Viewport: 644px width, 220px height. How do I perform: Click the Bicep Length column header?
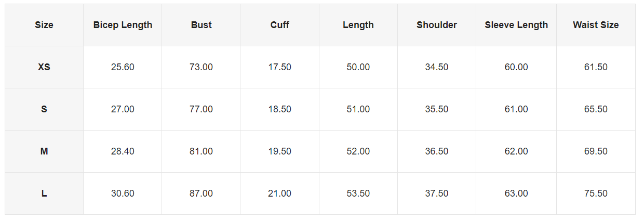pyautogui.click(x=123, y=25)
